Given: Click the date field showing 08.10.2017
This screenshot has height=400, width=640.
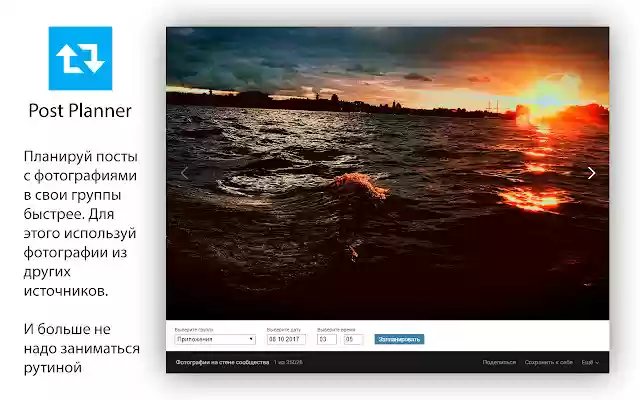Looking at the screenshot, I should coord(286,339).
